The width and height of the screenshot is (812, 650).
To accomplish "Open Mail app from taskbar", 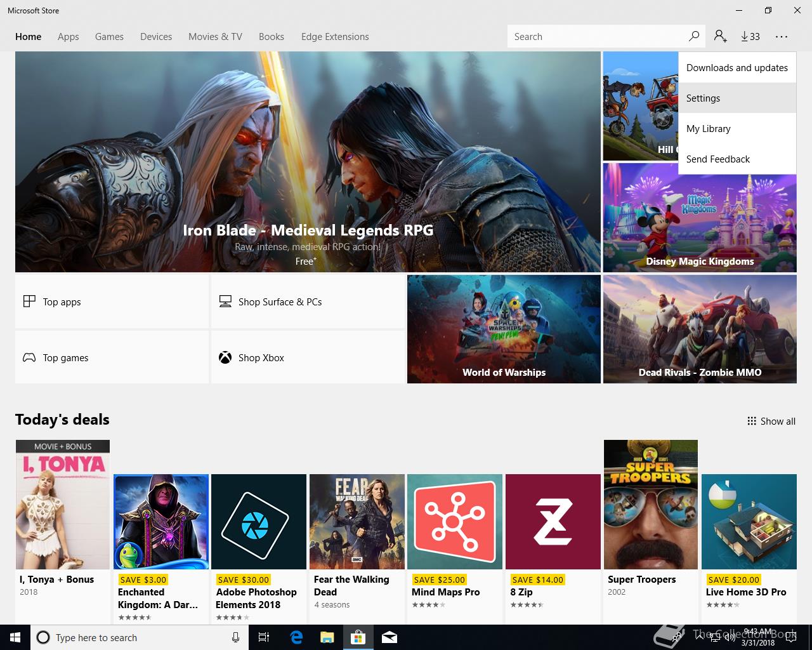I will (x=390, y=637).
